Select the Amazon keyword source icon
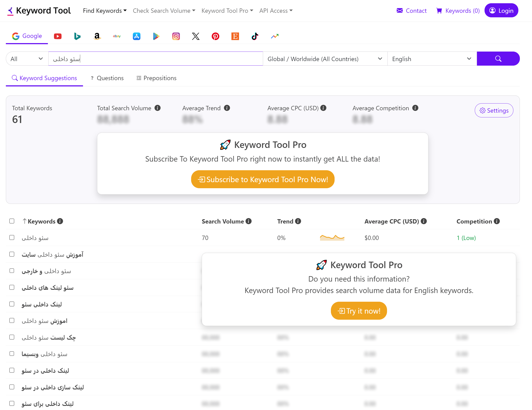Viewport: 532px width, 410px height. pos(97,36)
